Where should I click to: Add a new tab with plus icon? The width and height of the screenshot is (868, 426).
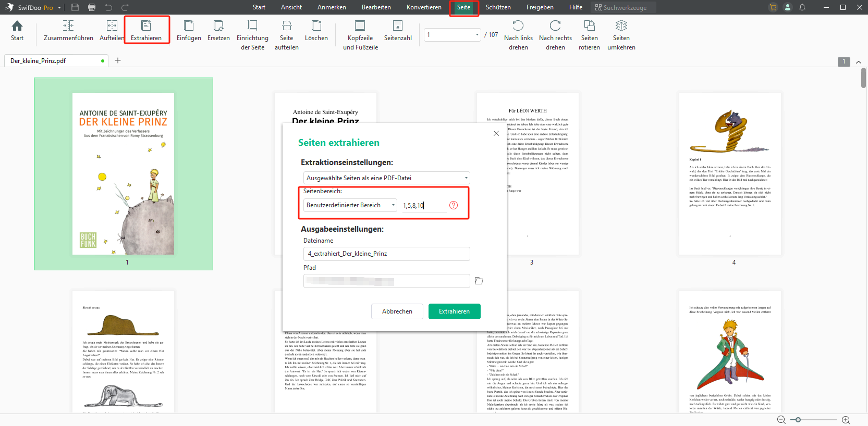click(x=118, y=60)
